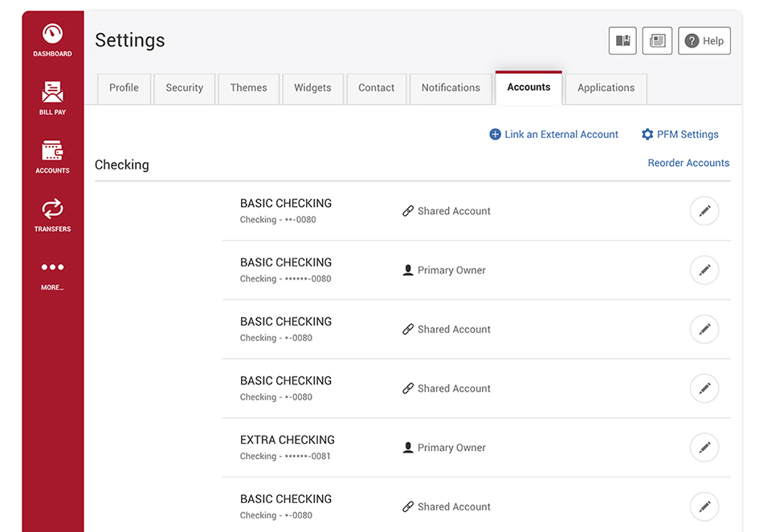The width and height of the screenshot is (763, 532).
Task: Click the Reorder Accounts link
Action: point(688,163)
